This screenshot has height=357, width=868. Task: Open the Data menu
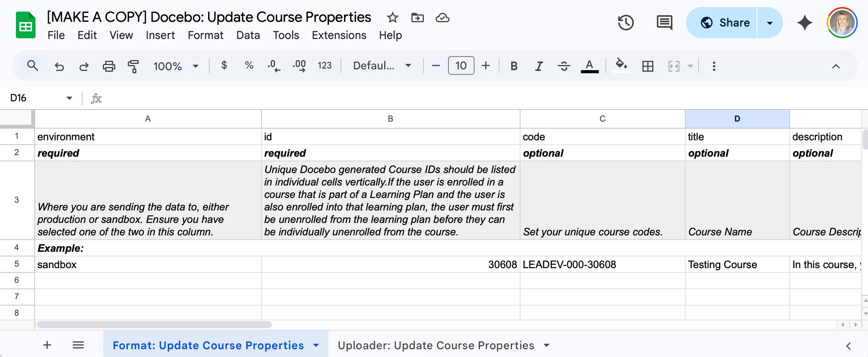point(248,35)
